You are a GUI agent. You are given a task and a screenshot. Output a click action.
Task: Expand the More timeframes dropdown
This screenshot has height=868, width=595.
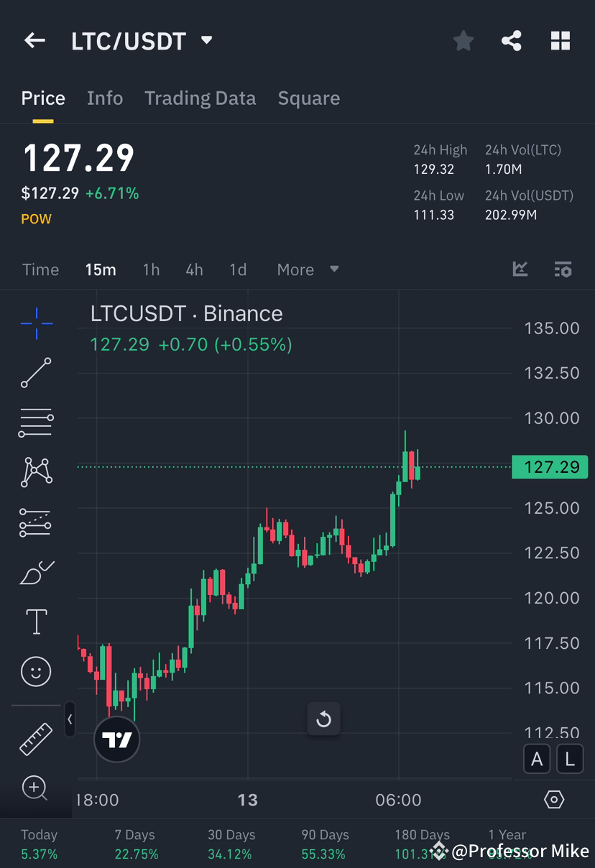(307, 269)
